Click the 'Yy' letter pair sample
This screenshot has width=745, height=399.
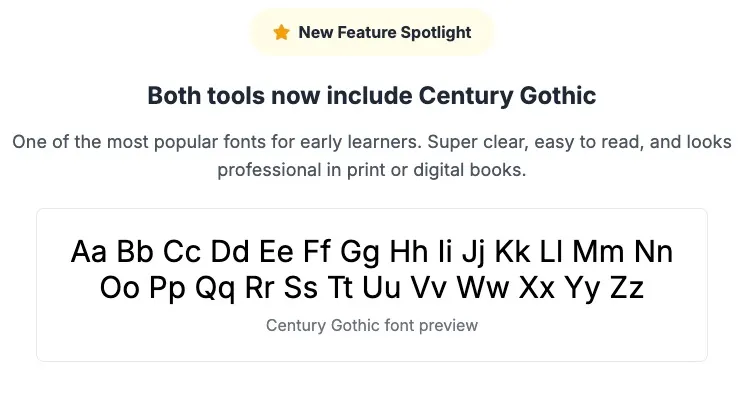point(582,289)
